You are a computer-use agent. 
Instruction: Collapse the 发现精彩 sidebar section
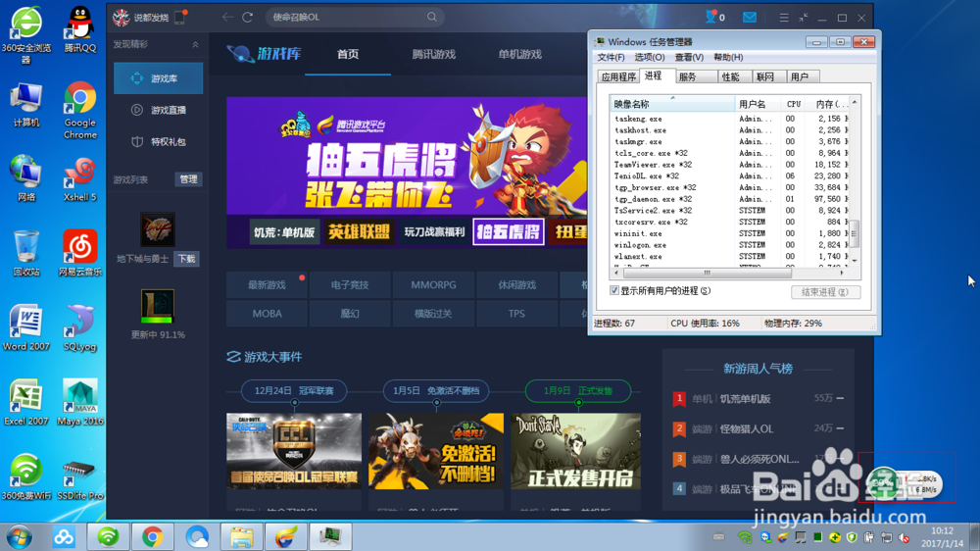pos(195,44)
